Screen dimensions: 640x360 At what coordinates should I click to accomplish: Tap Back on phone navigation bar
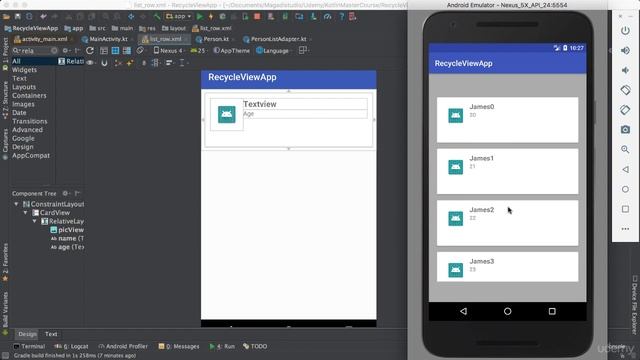(463, 311)
